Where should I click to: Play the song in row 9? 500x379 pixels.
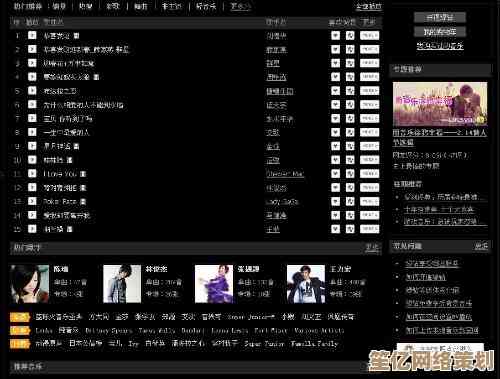(32, 146)
